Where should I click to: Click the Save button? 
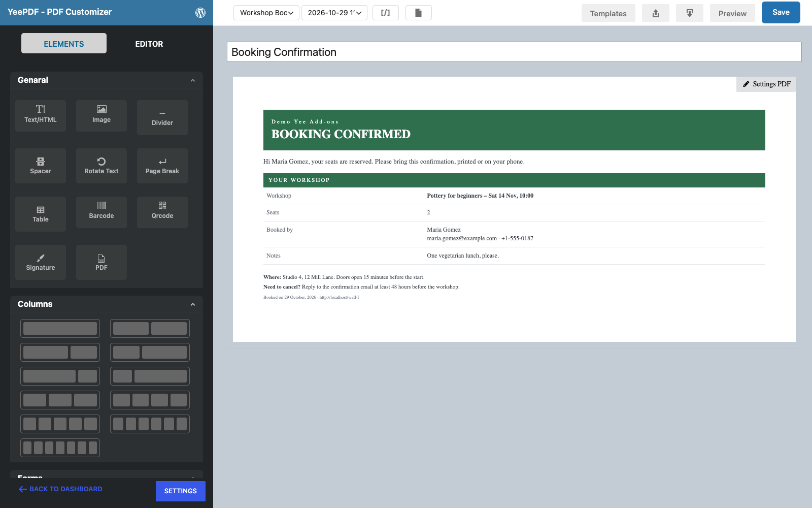[781, 12]
